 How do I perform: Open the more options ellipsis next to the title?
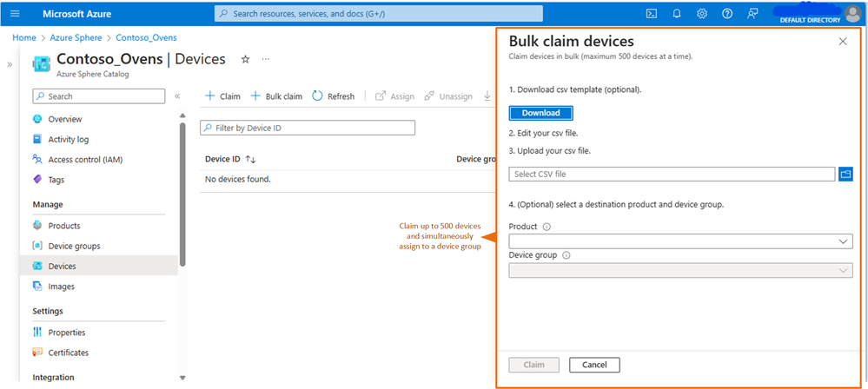(x=266, y=59)
